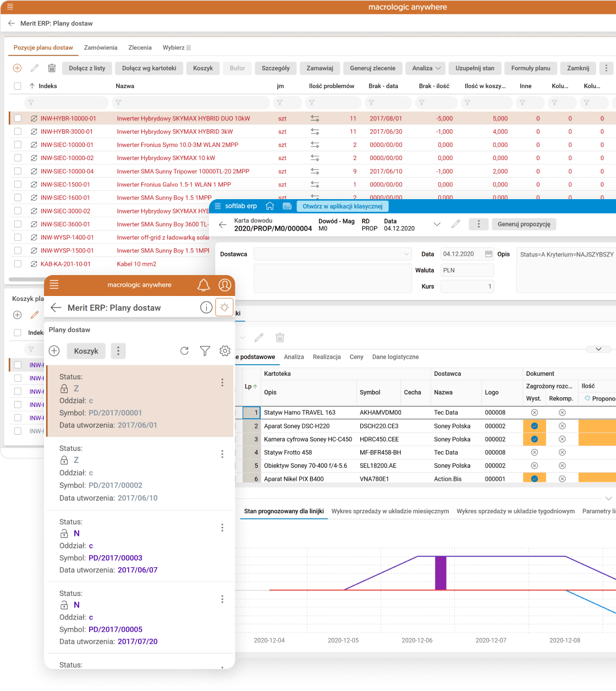
Task: Click the notification bell icon
Action: (x=204, y=285)
